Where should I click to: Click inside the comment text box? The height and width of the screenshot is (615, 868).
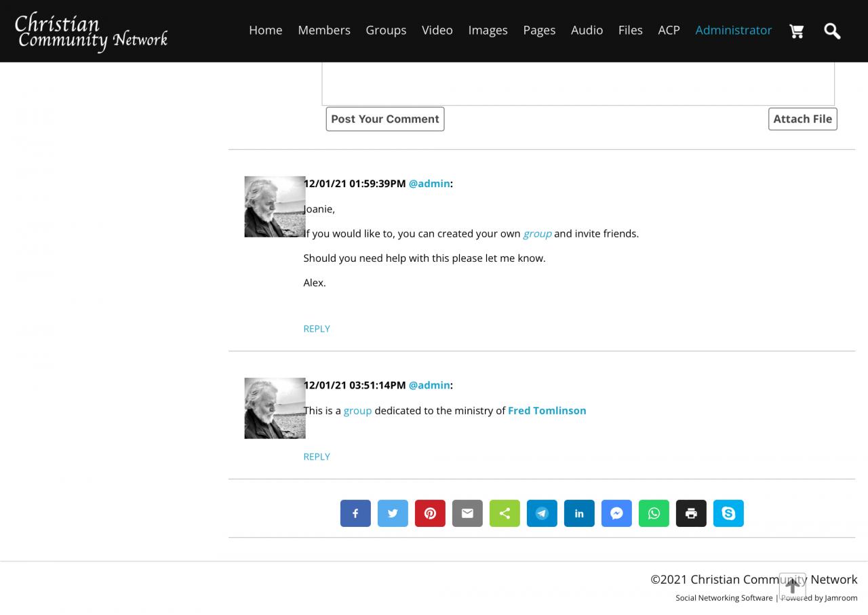(x=578, y=85)
